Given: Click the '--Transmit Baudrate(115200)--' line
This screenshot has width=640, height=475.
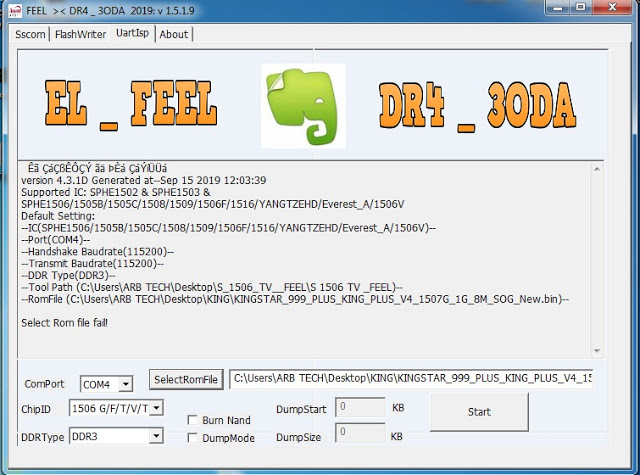Looking at the screenshot, I should click(x=92, y=264).
